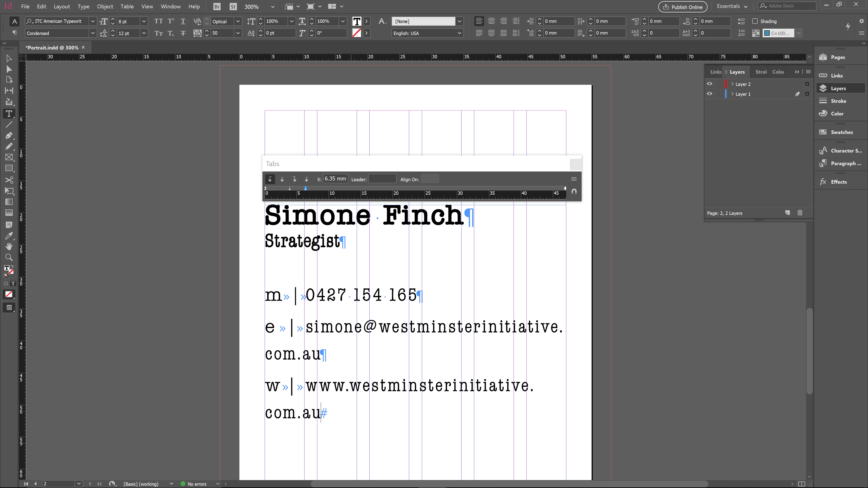868x488 pixels.
Task: Open the Type menu
Action: 83,6
